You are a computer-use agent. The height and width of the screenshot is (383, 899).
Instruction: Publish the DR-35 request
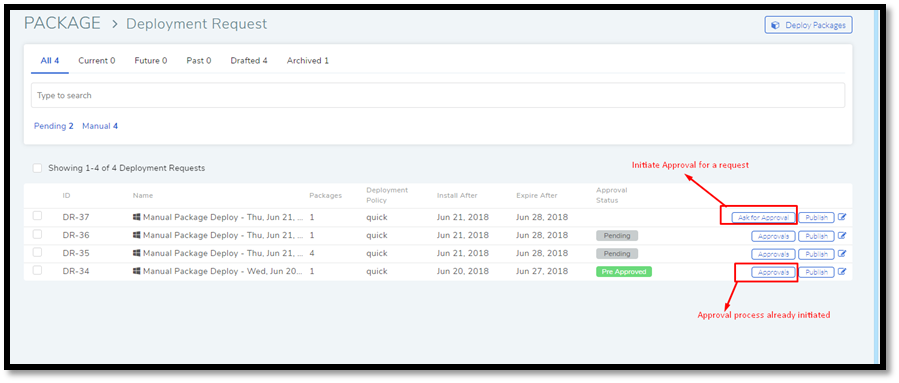click(x=816, y=254)
